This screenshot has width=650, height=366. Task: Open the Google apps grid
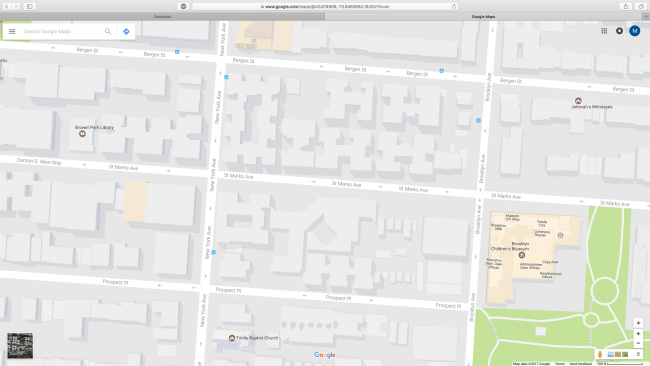click(604, 31)
